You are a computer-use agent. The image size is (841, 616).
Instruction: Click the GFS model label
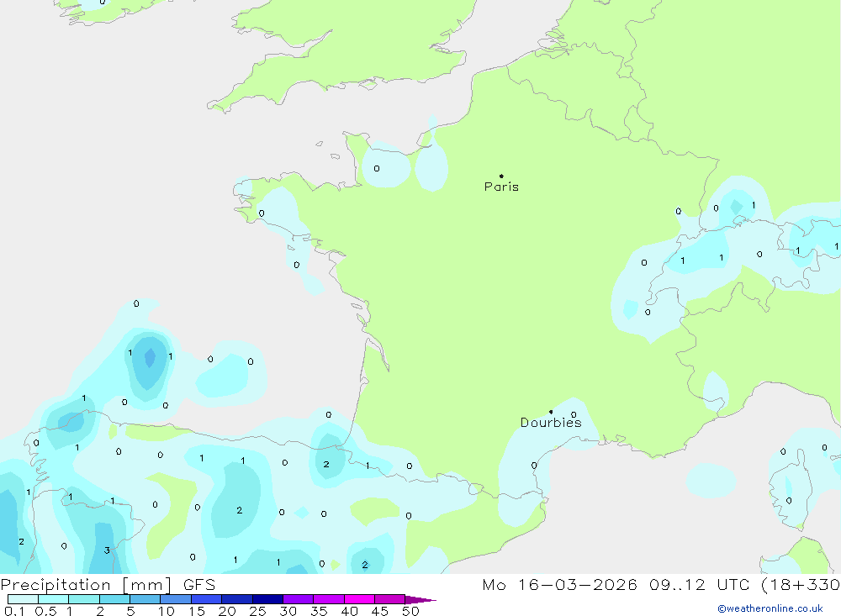(199, 585)
